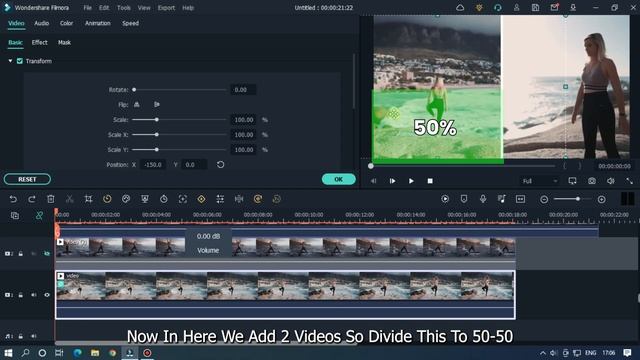Flip clip vertically
This screenshot has width=640, height=360.
pos(157,104)
